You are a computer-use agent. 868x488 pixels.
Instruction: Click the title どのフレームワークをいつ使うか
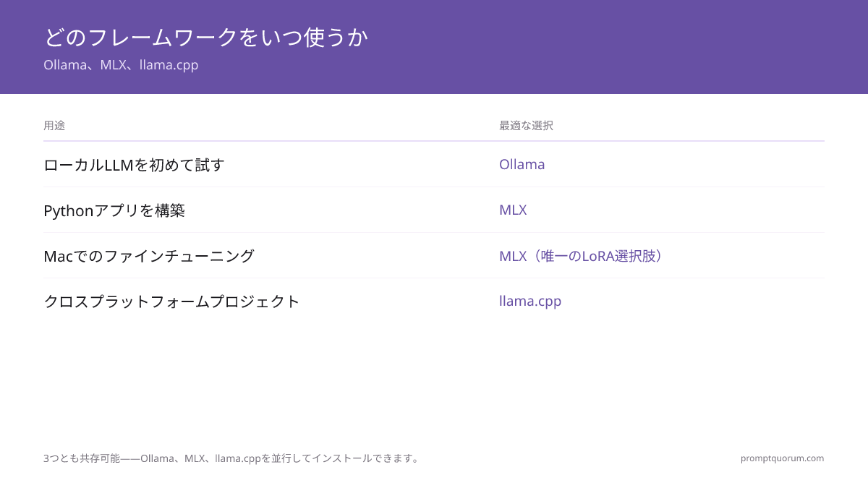pyautogui.click(x=206, y=37)
